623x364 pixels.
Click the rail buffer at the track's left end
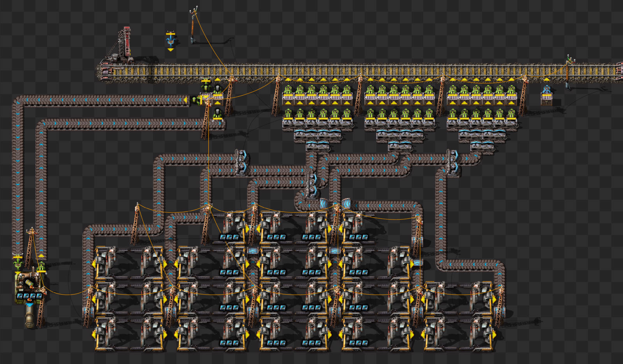106,71
